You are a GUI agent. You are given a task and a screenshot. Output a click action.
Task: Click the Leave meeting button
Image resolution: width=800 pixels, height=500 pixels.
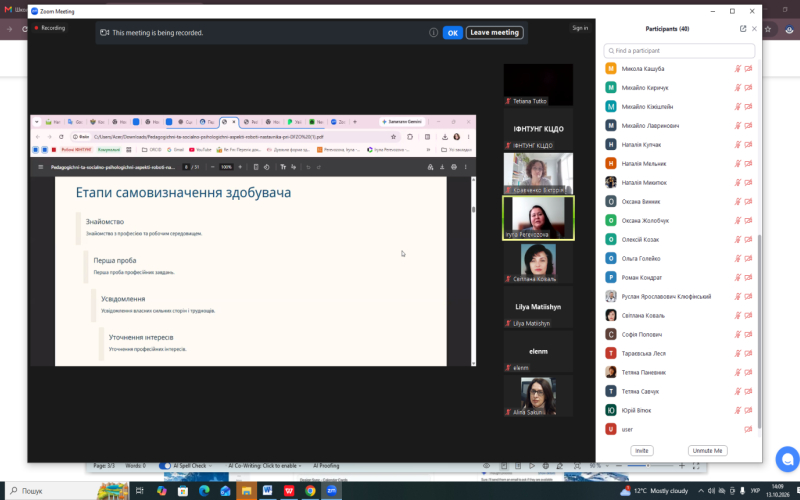click(x=494, y=33)
